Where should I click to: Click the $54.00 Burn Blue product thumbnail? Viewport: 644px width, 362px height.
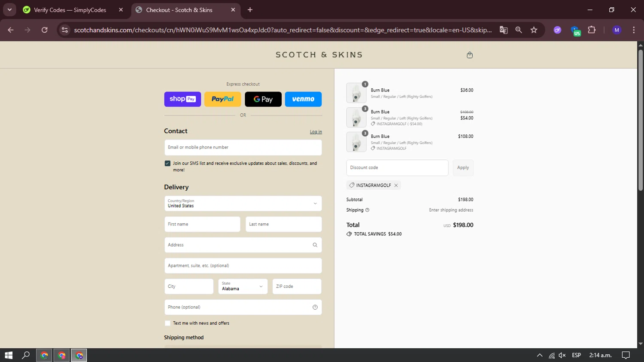356,117
